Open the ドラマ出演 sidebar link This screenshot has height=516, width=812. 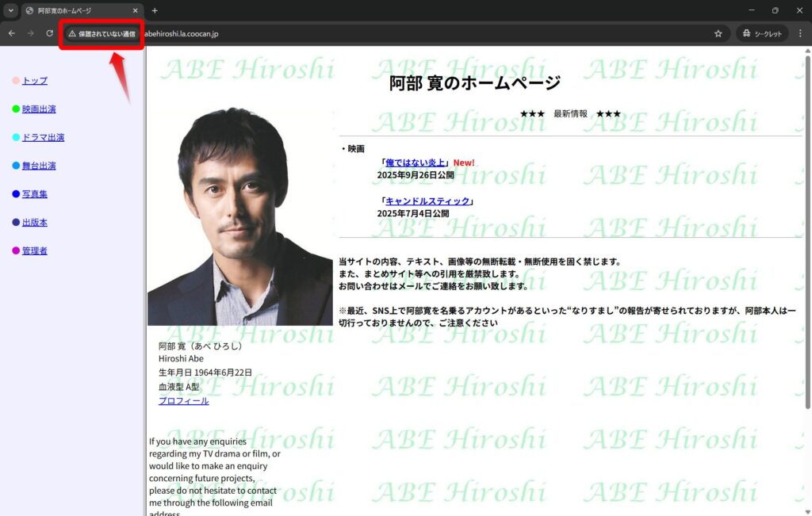coord(43,138)
